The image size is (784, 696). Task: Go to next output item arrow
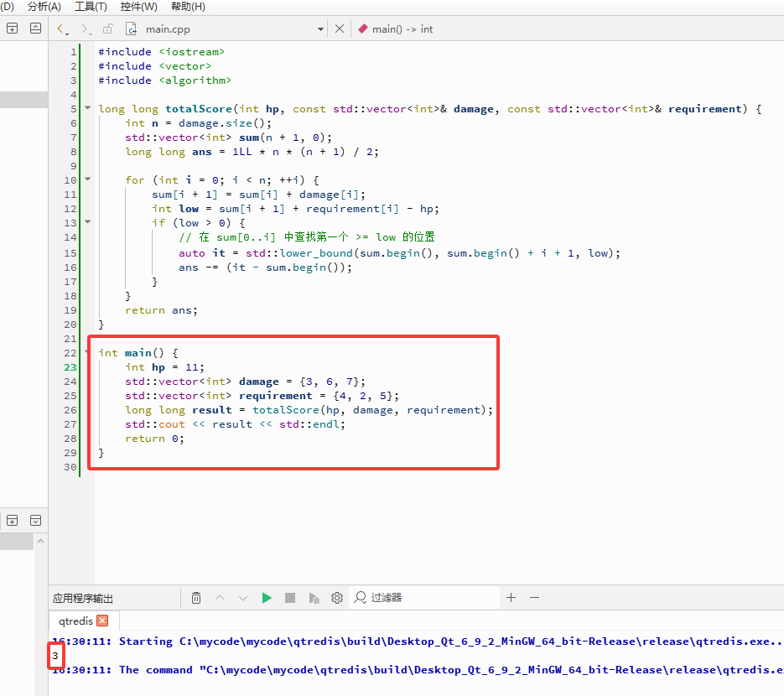click(x=243, y=598)
